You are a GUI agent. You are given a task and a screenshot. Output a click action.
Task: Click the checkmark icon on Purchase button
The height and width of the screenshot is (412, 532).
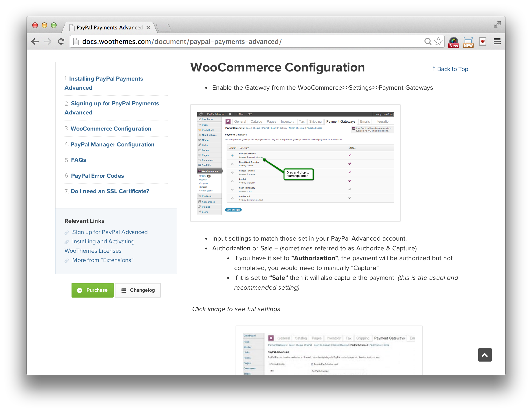[80, 290]
